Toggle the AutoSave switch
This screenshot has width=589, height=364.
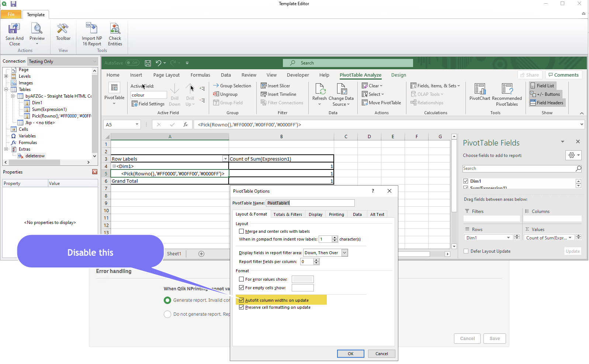[x=132, y=63]
